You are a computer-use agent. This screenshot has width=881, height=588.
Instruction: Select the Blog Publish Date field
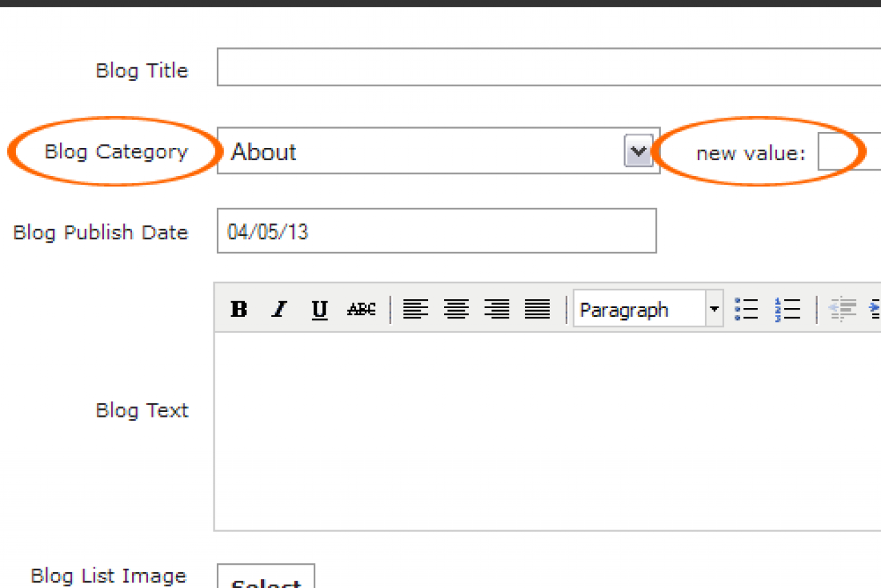[436, 231]
